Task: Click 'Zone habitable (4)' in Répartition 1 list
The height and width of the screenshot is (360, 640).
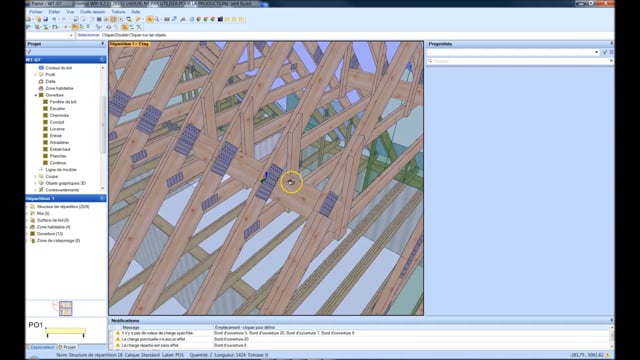Action: pos(53,227)
